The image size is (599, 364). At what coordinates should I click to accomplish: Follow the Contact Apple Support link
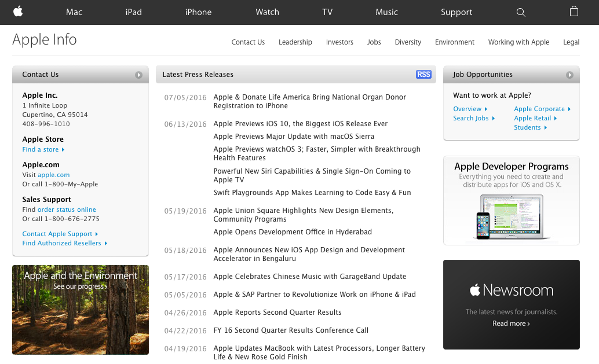pyautogui.click(x=57, y=234)
